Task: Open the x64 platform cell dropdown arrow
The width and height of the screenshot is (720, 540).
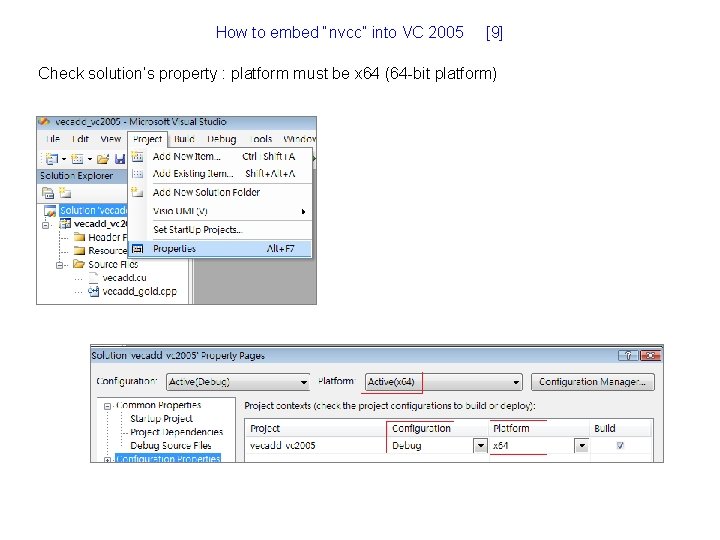Action: click(x=582, y=445)
